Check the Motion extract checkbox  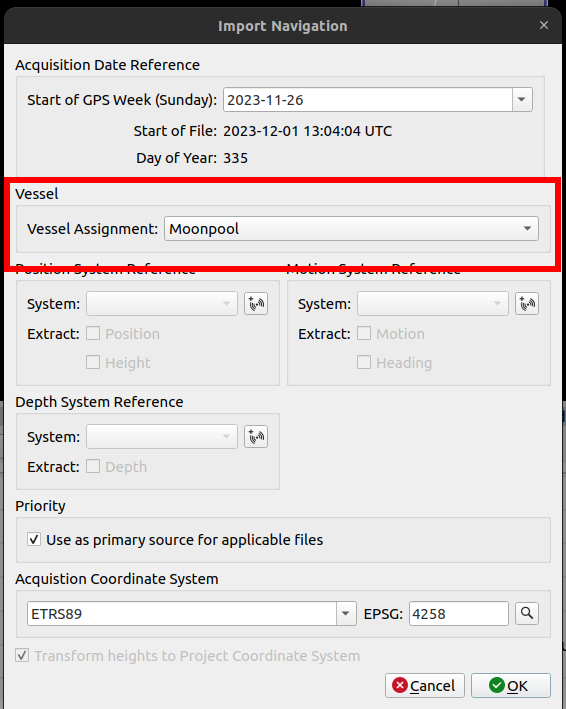tap(364, 334)
